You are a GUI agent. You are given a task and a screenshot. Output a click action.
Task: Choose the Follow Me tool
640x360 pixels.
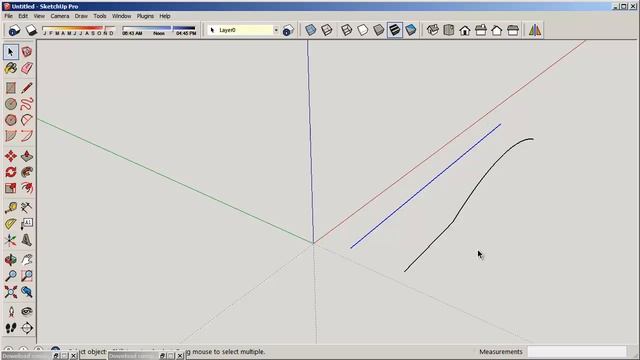27,172
